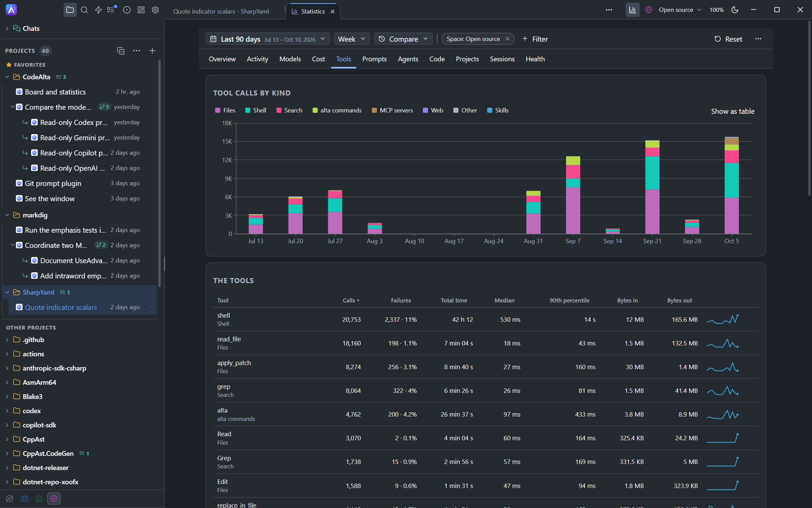Open the Compare dropdown
Viewport: 812px width, 508px height.
tap(403, 39)
